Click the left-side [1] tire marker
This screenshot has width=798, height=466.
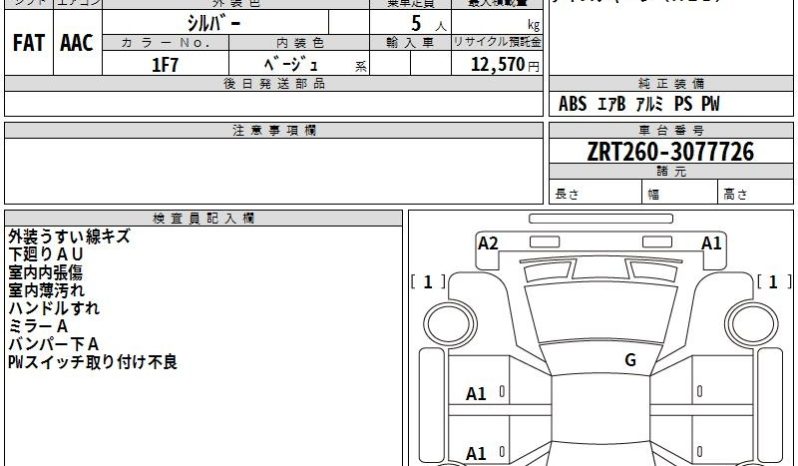point(428,282)
